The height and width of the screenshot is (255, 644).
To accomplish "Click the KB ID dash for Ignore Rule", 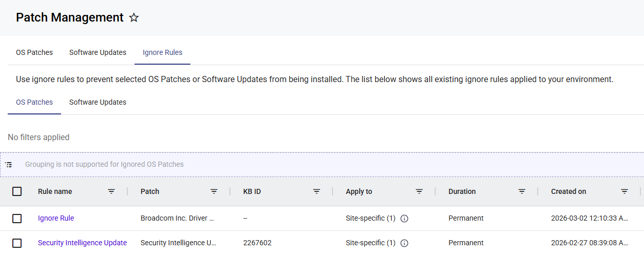I will [246, 218].
